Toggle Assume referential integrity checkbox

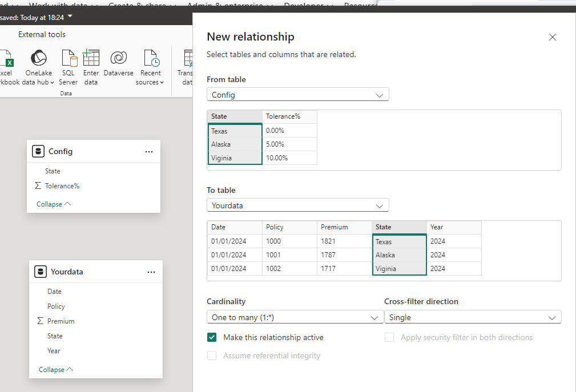(212, 355)
